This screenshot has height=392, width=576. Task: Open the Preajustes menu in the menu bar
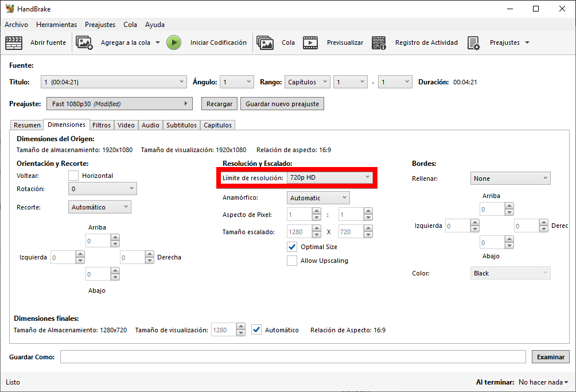coord(100,25)
